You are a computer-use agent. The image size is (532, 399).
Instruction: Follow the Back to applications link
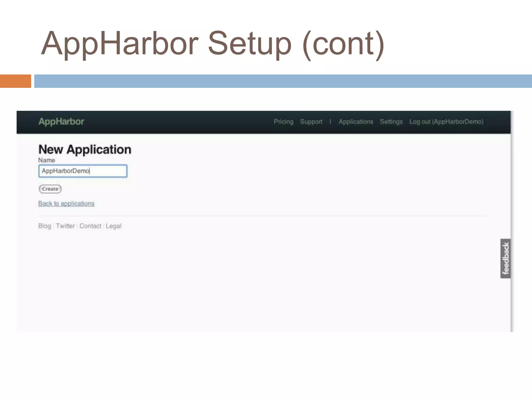click(66, 203)
